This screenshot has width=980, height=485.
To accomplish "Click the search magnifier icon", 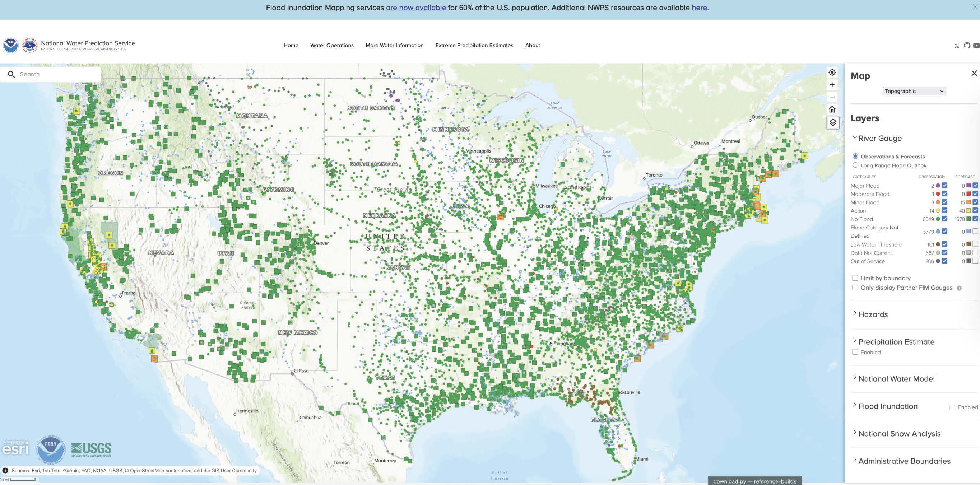I will (x=12, y=74).
